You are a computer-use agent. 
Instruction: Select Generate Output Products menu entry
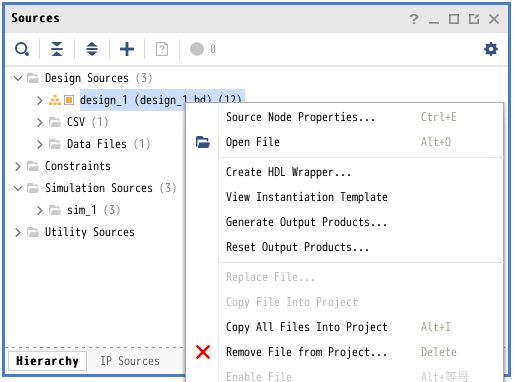click(x=306, y=222)
